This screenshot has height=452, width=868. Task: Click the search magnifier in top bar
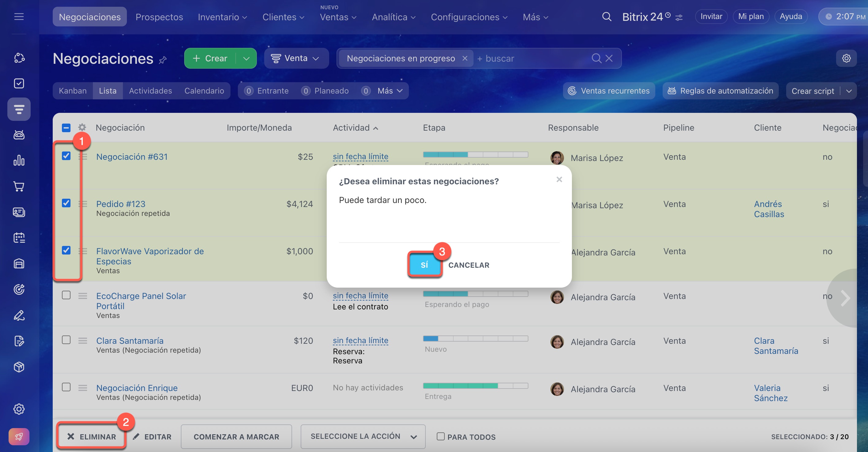point(607,17)
